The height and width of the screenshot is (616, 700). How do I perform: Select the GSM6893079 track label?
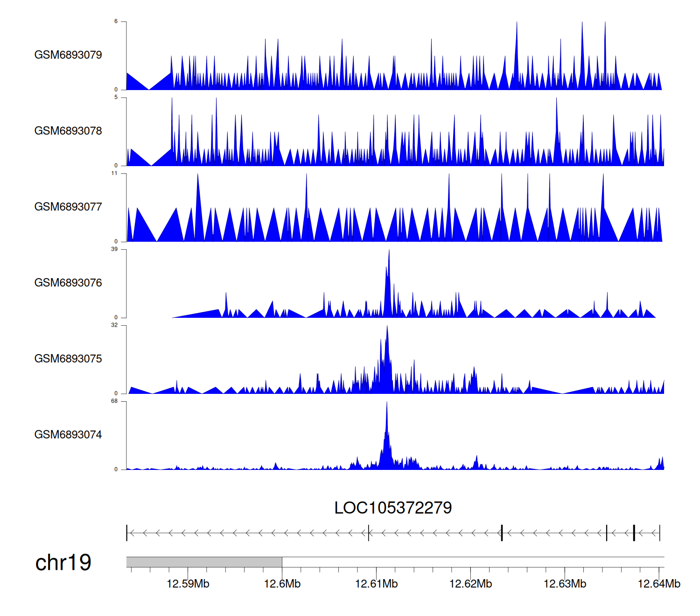[68, 55]
